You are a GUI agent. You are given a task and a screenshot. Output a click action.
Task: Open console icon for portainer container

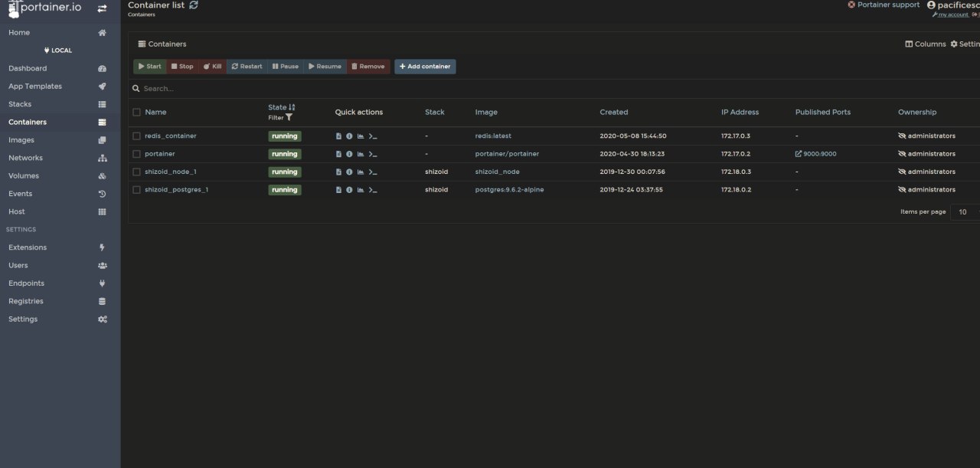tap(373, 154)
